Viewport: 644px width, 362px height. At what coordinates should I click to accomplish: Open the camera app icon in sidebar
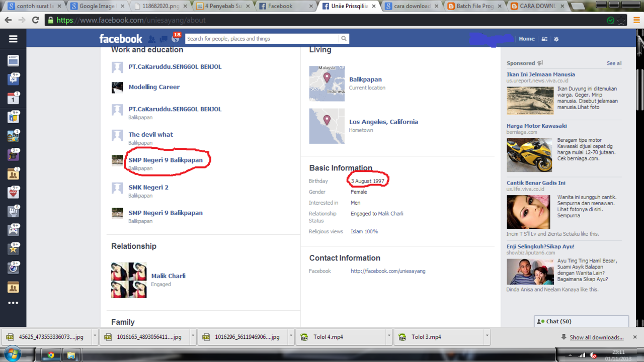tap(13, 268)
